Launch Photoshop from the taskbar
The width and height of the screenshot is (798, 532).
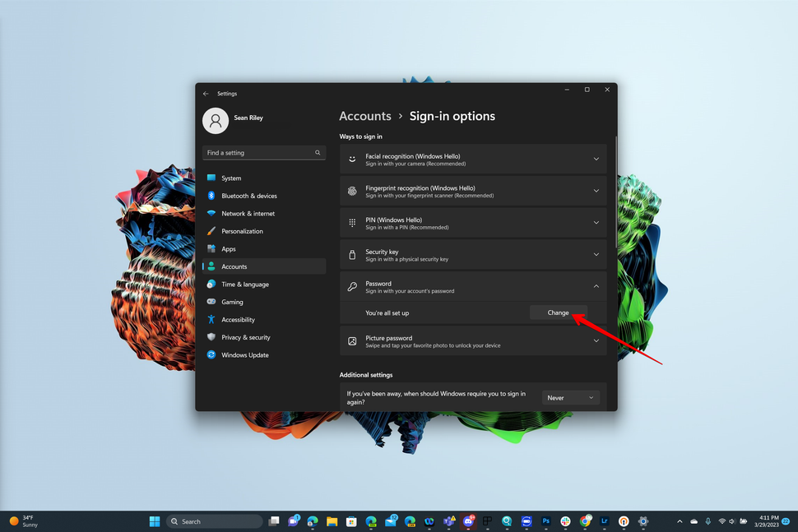(x=545, y=520)
